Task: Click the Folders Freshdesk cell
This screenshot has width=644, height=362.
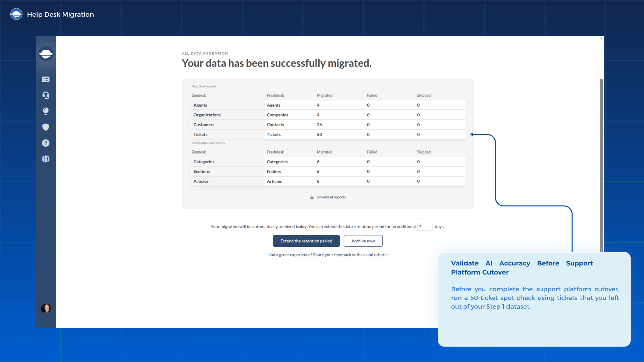Action: [x=274, y=172]
